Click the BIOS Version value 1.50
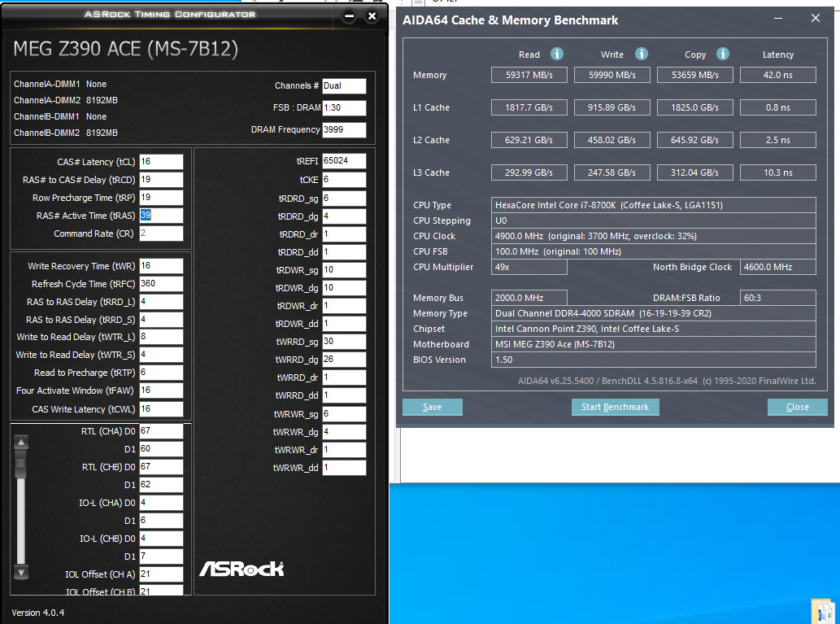This screenshot has width=840, height=624. click(654, 360)
